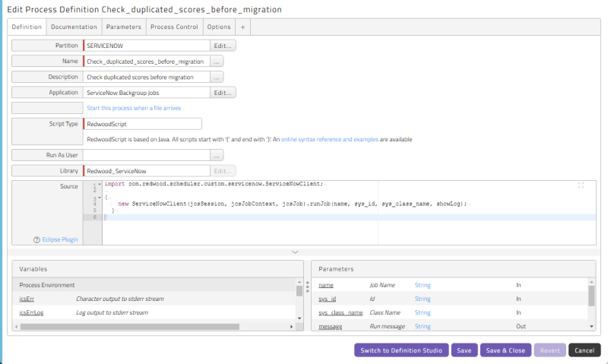Switch to the Documentation tab
Image resolution: width=608 pixels, height=364 pixels.
(x=74, y=27)
